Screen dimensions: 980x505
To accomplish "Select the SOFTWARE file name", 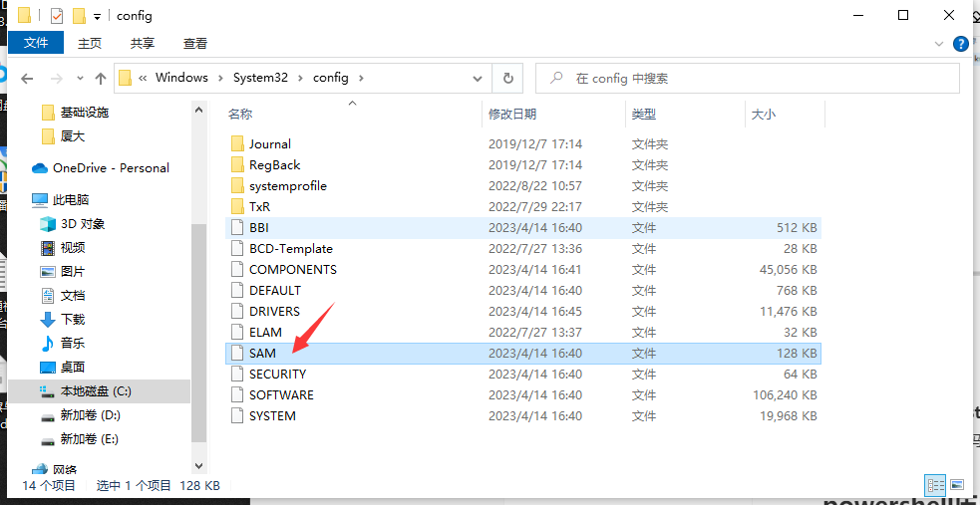I will [x=281, y=395].
